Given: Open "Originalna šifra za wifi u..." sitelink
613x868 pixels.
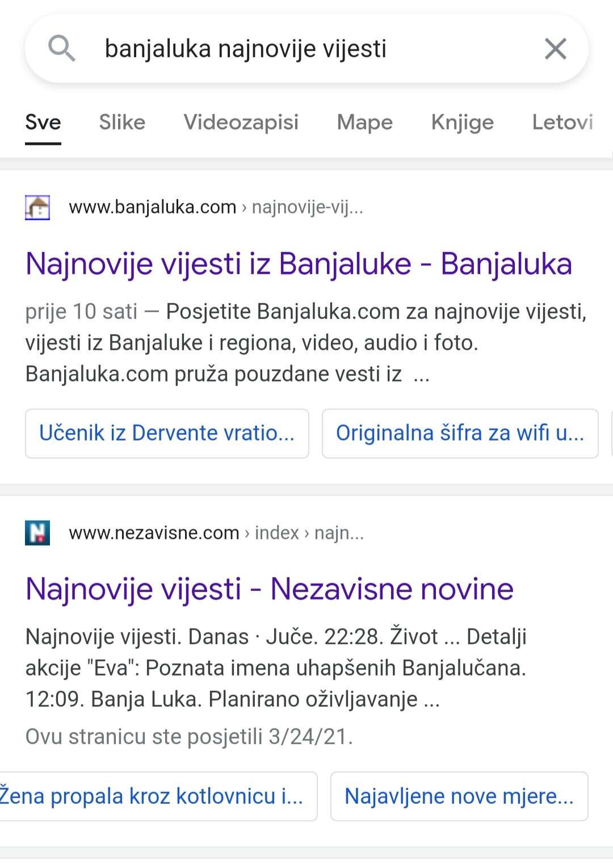Looking at the screenshot, I should click(460, 433).
